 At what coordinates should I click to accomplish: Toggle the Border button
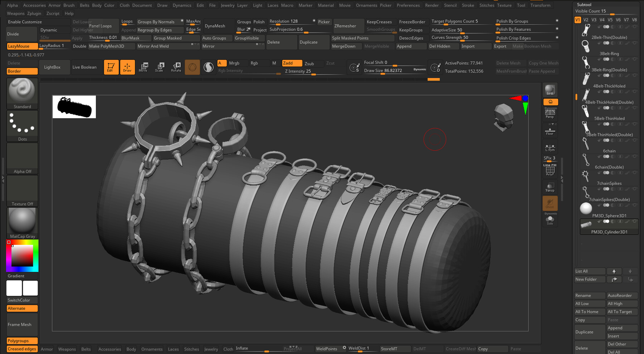(22, 71)
